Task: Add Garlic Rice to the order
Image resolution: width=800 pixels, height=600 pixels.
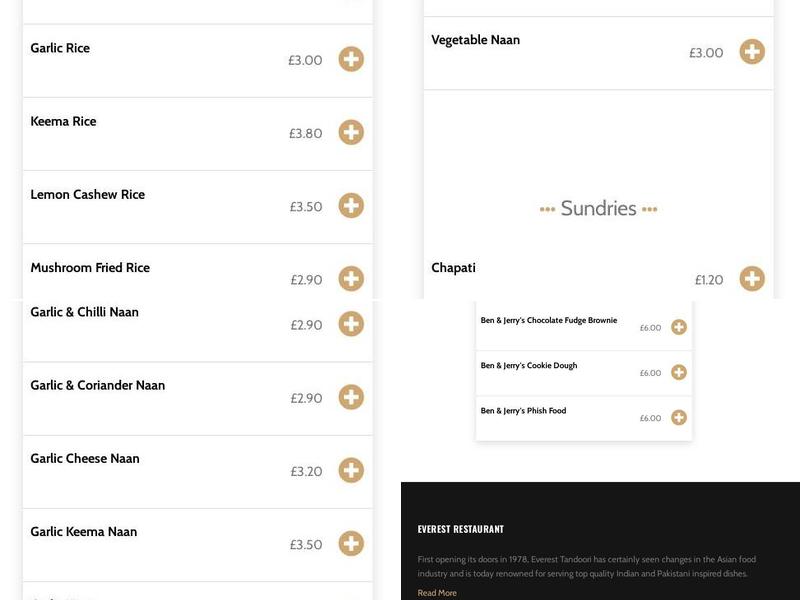Action: tap(350, 60)
